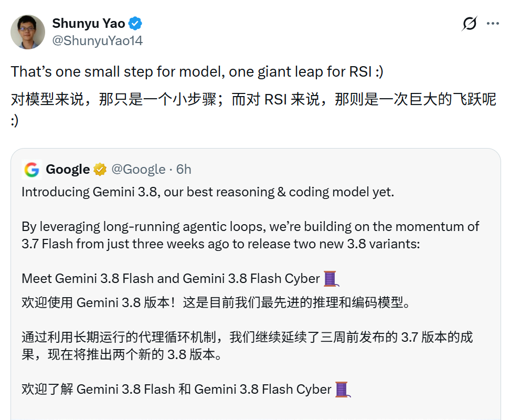
Task: Click the Chinese paragraph mentioning 3.7 版本
Action: tap(247, 346)
